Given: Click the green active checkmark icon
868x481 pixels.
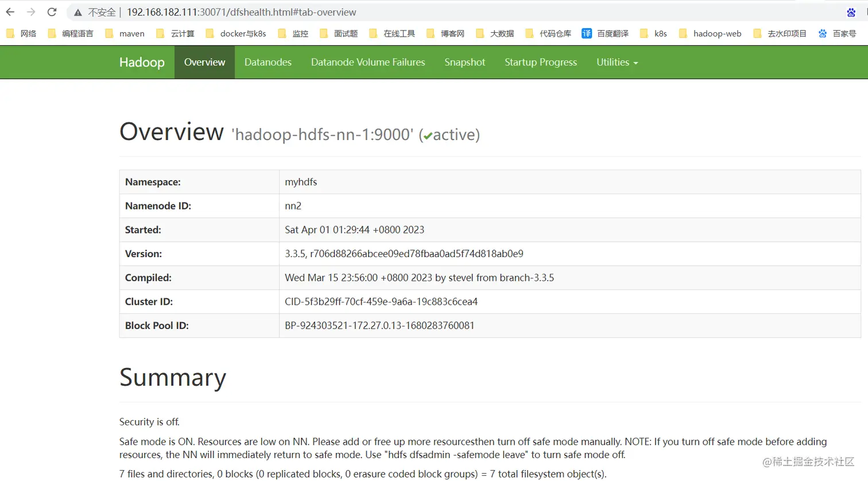Looking at the screenshot, I should coord(428,136).
